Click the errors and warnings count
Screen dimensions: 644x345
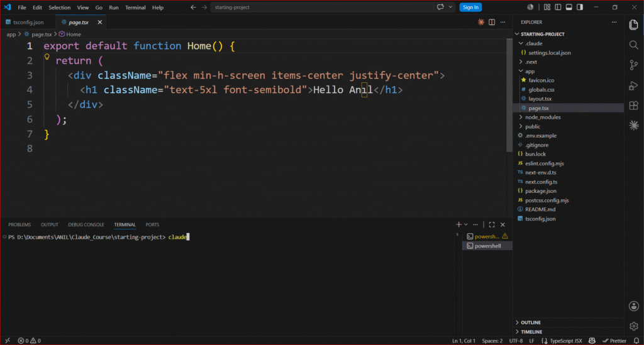[x=29, y=341]
